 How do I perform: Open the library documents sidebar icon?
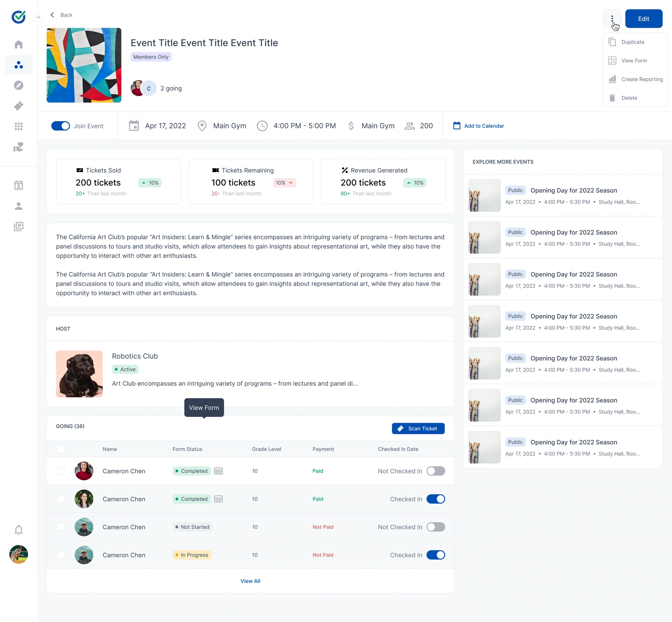pyautogui.click(x=18, y=227)
